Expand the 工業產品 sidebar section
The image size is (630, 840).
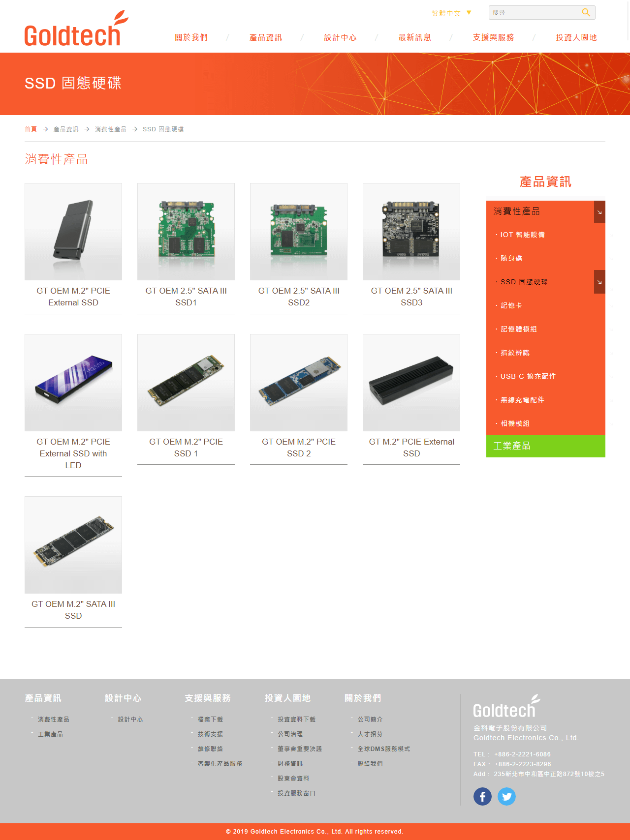pyautogui.click(x=546, y=446)
